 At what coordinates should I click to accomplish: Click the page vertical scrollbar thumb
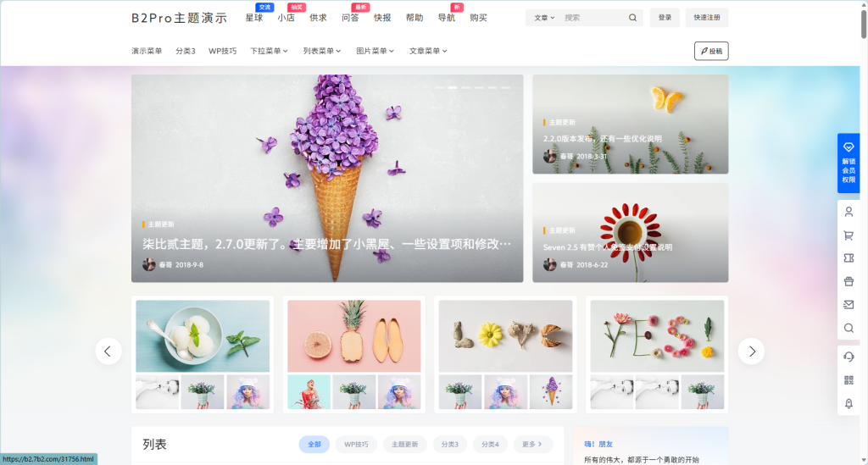864,23
